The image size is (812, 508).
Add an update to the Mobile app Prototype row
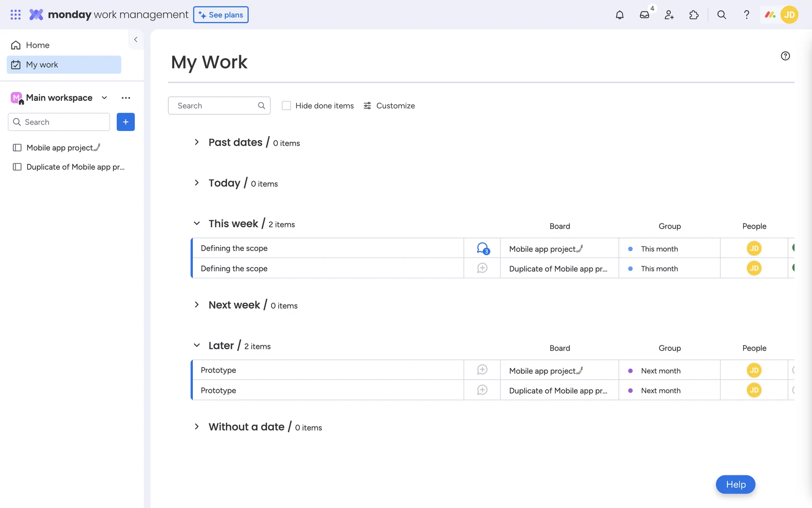482,370
